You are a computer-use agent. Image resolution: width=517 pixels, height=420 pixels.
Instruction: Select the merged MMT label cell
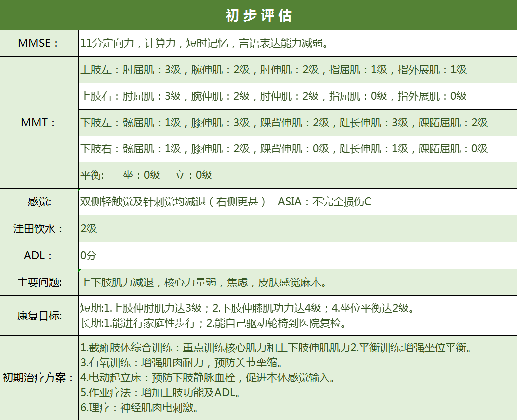pyautogui.click(x=39, y=123)
